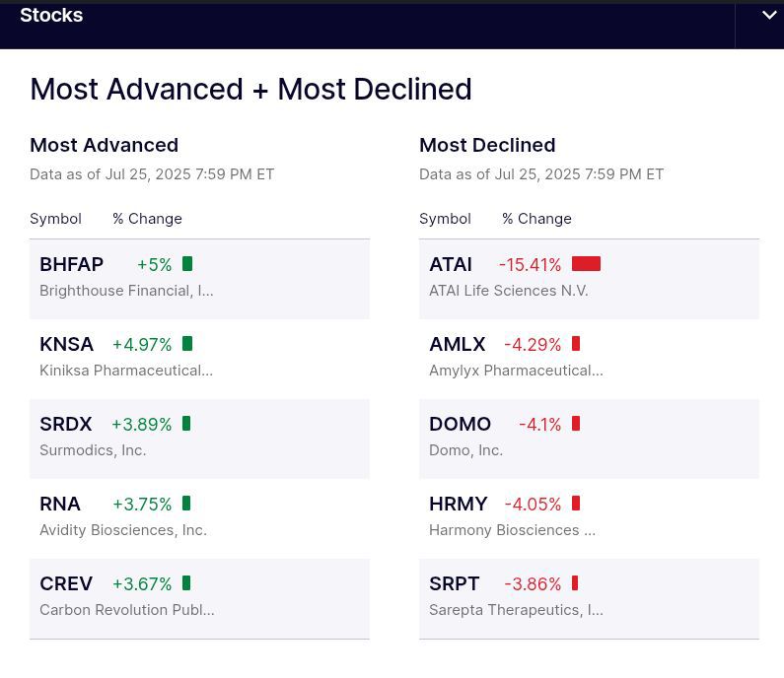The image size is (784, 678).
Task: Open the ATAI stock symbol
Action: tap(451, 265)
